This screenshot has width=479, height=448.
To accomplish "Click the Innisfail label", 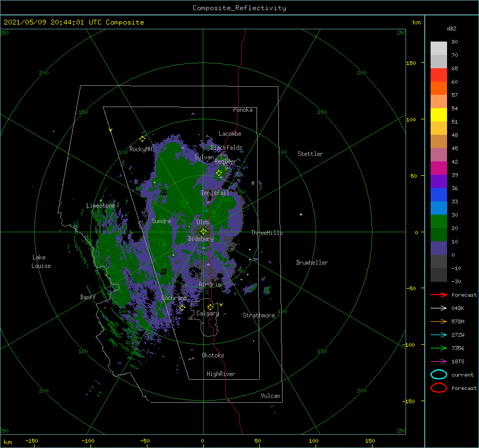I will click(x=215, y=193).
